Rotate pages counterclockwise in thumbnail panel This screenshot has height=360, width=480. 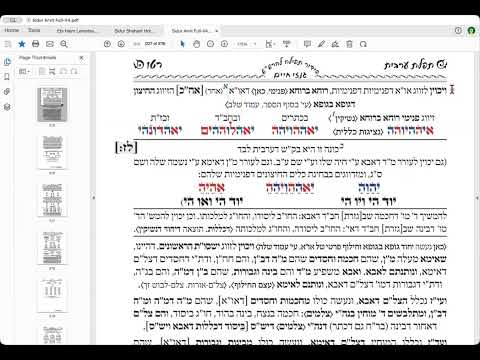[63, 71]
